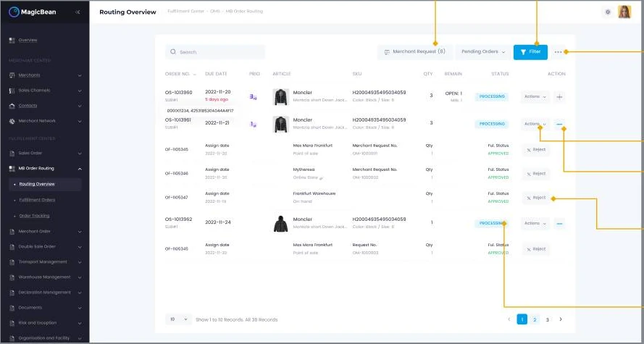Click order number OS-1013960
Image resolution: width=644 pixels, height=344 pixels.
[179, 93]
